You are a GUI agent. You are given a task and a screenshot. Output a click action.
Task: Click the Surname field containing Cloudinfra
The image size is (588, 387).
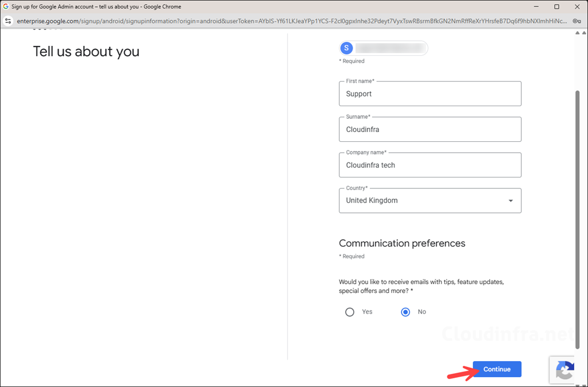(x=430, y=129)
